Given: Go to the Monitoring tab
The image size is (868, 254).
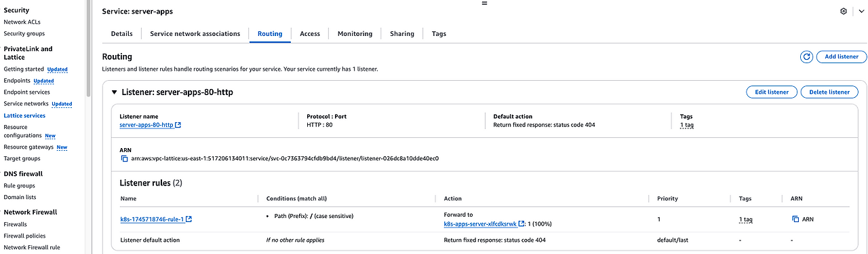Looking at the screenshot, I should (355, 33).
